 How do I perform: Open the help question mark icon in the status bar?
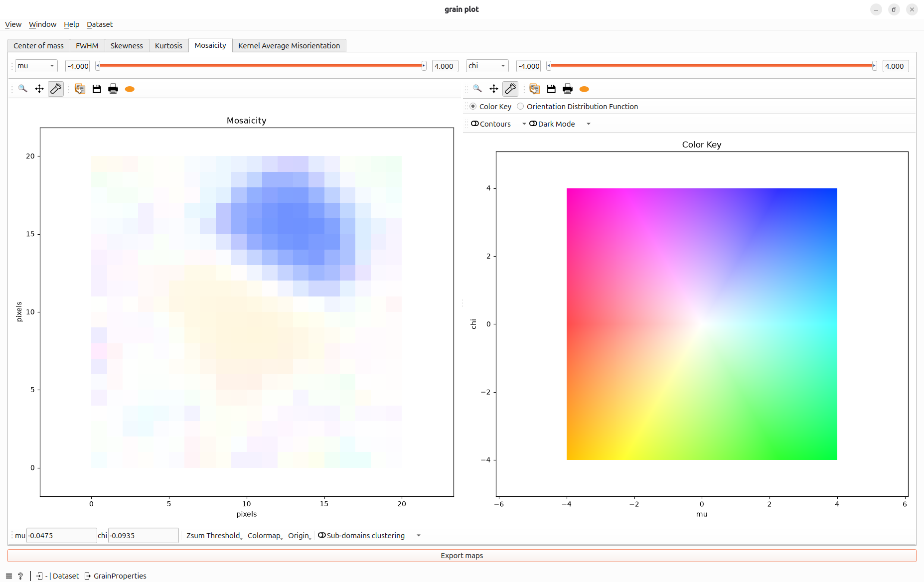pos(20,576)
